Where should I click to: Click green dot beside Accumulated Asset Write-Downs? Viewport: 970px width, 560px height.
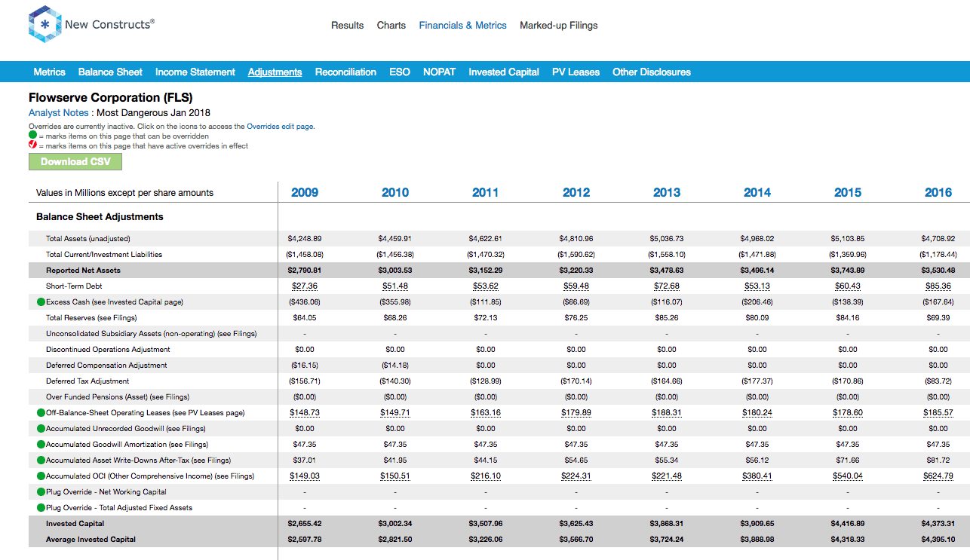point(41,461)
